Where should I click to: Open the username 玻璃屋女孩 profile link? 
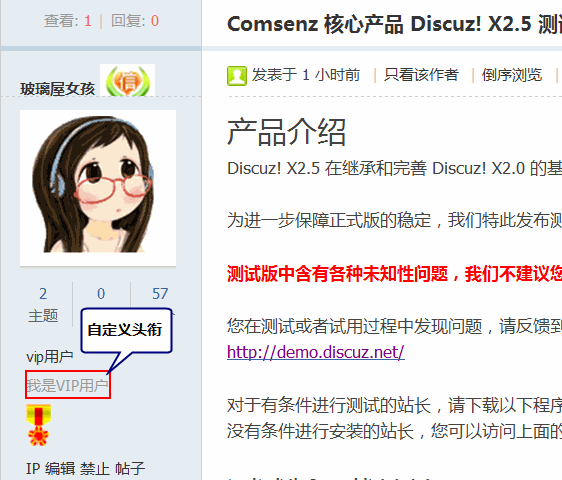pyautogui.click(x=57, y=89)
